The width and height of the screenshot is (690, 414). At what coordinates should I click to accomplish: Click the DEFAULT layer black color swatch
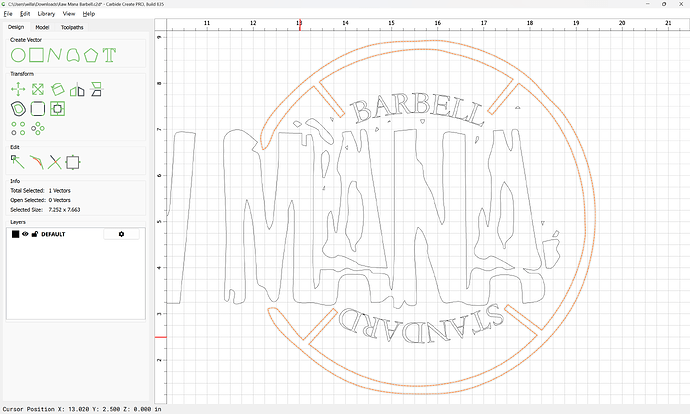pos(15,234)
